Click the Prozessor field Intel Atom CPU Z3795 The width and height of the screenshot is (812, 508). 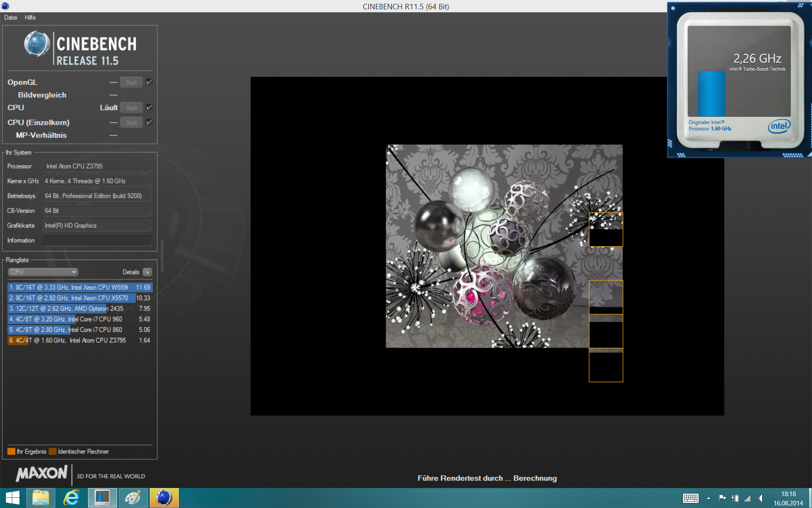(97, 166)
